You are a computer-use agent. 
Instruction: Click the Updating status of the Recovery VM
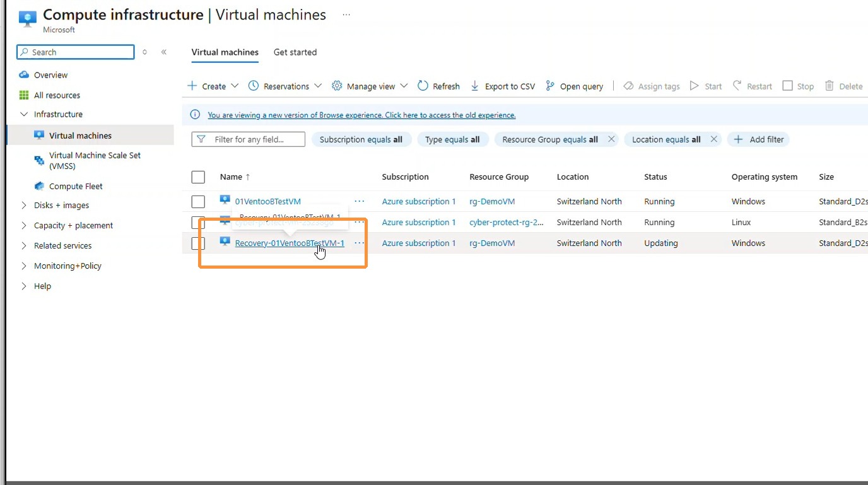[x=661, y=243]
